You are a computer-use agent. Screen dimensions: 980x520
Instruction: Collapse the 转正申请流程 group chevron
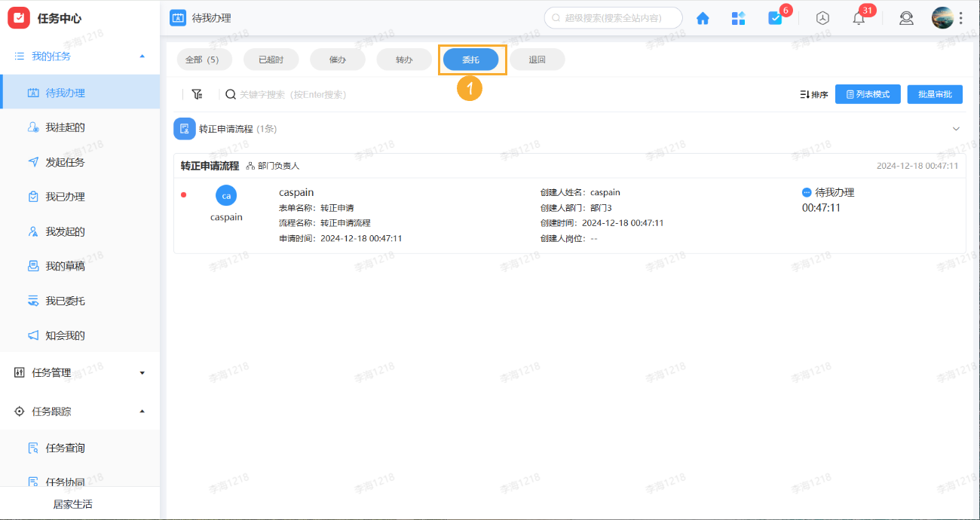956,129
